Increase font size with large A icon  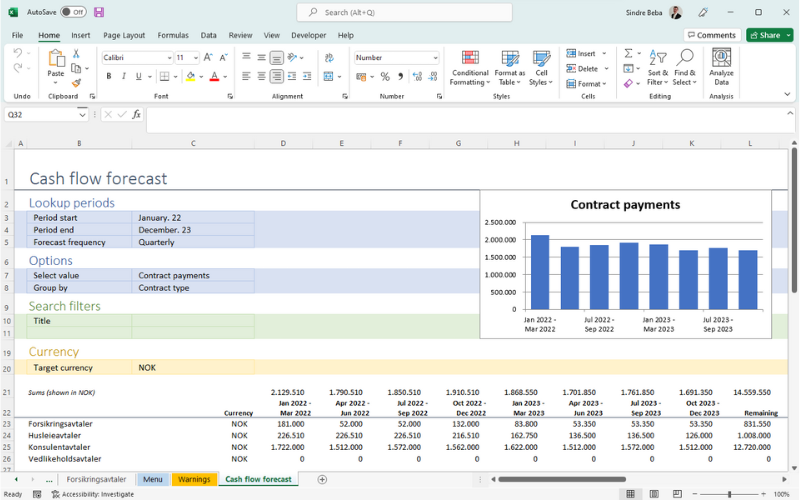pos(208,58)
